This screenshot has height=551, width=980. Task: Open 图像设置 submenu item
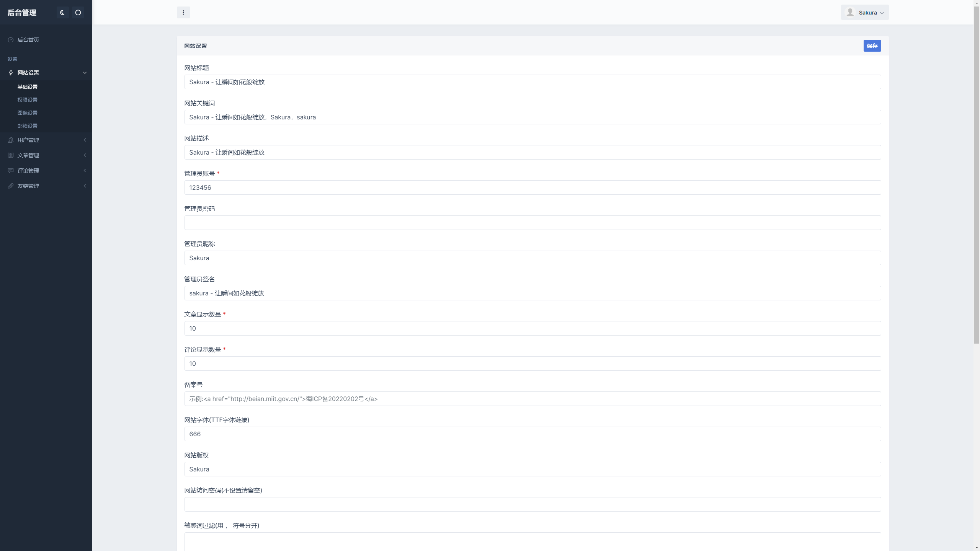pos(28,113)
